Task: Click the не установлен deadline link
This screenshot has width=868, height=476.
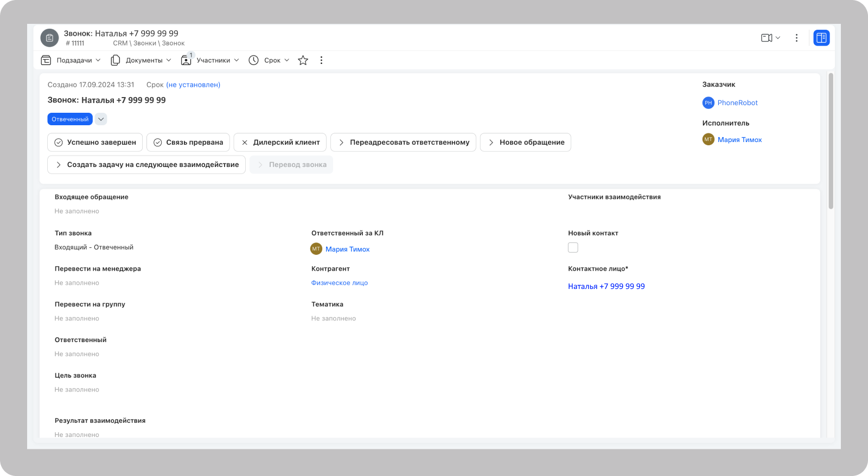Action: pyautogui.click(x=193, y=85)
